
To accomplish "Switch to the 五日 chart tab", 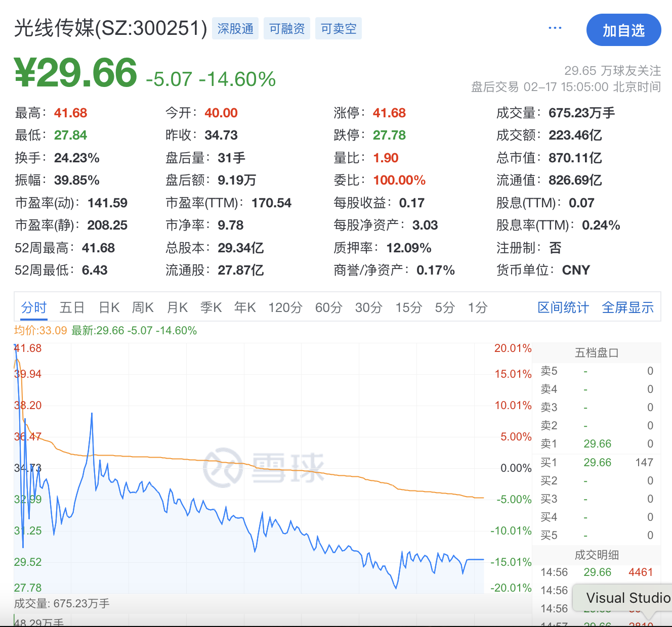I will point(72,307).
